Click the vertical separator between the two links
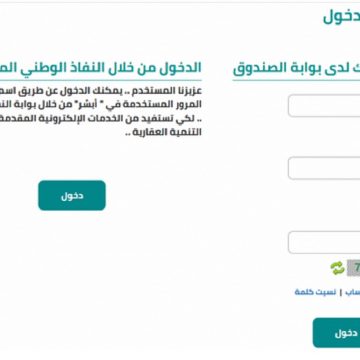The width and height of the screenshot is (360, 360). click(341, 293)
